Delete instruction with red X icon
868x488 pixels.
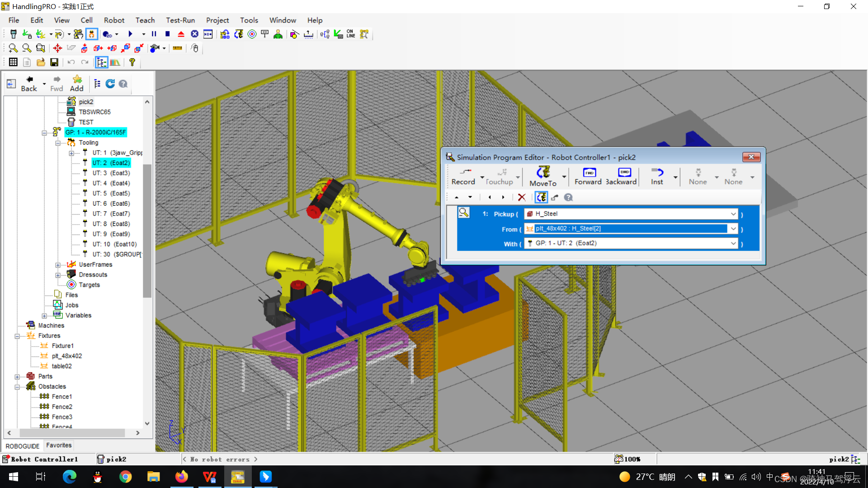pyautogui.click(x=522, y=197)
